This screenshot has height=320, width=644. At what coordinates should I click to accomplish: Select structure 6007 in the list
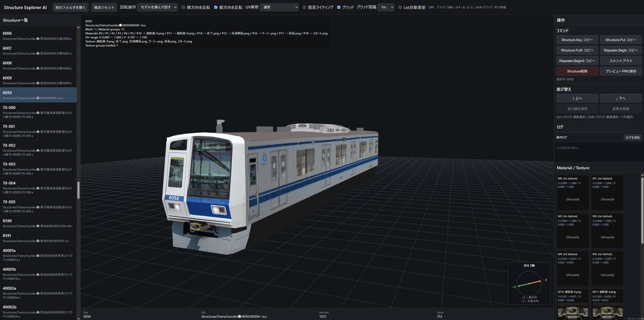(39, 50)
